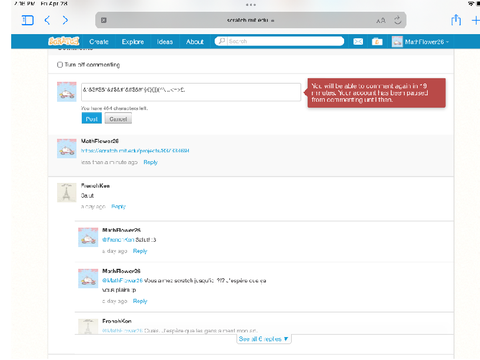This screenshot has height=360, width=480.
Task: Click the @FrenchKen mention link
Action: (x=118, y=240)
